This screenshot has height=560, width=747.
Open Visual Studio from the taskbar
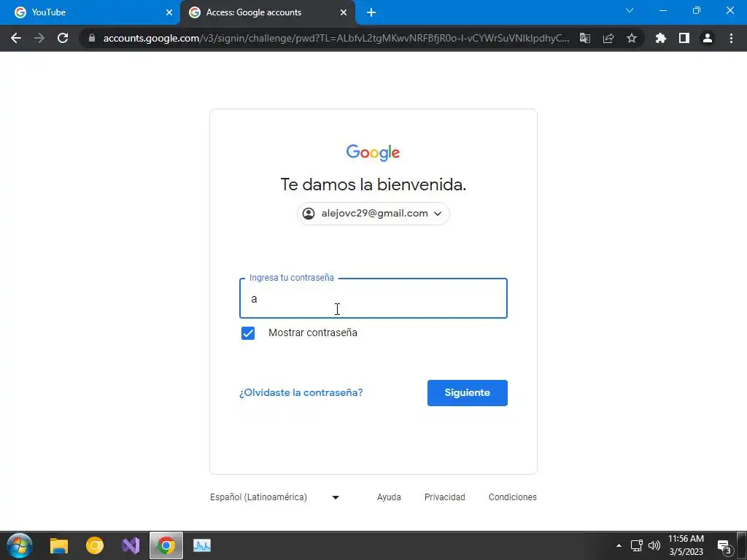pos(131,545)
